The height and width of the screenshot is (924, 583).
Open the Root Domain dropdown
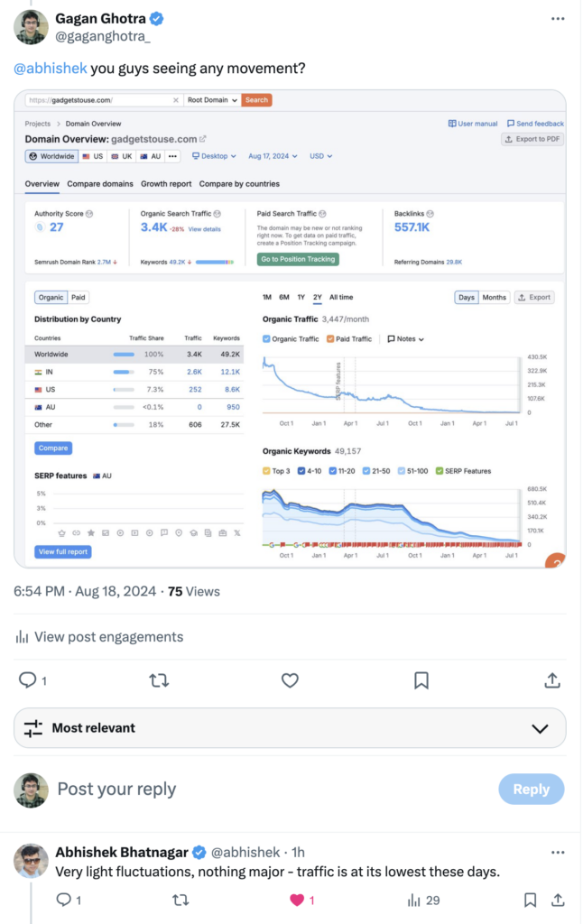pos(212,100)
